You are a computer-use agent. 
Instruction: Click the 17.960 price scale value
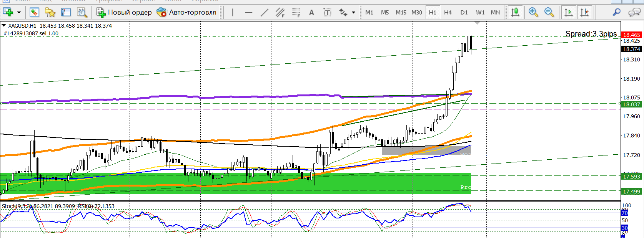pos(631,116)
